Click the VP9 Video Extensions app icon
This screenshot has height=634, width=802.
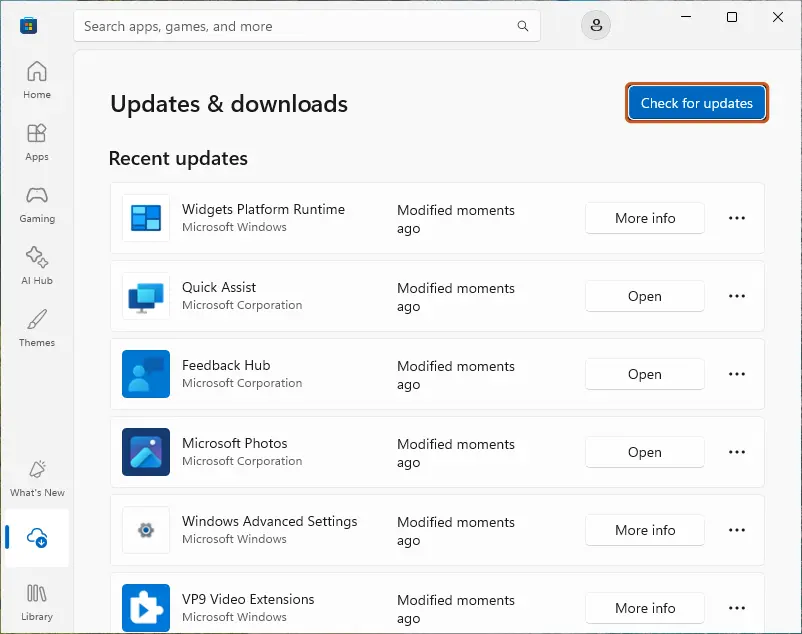click(146, 608)
